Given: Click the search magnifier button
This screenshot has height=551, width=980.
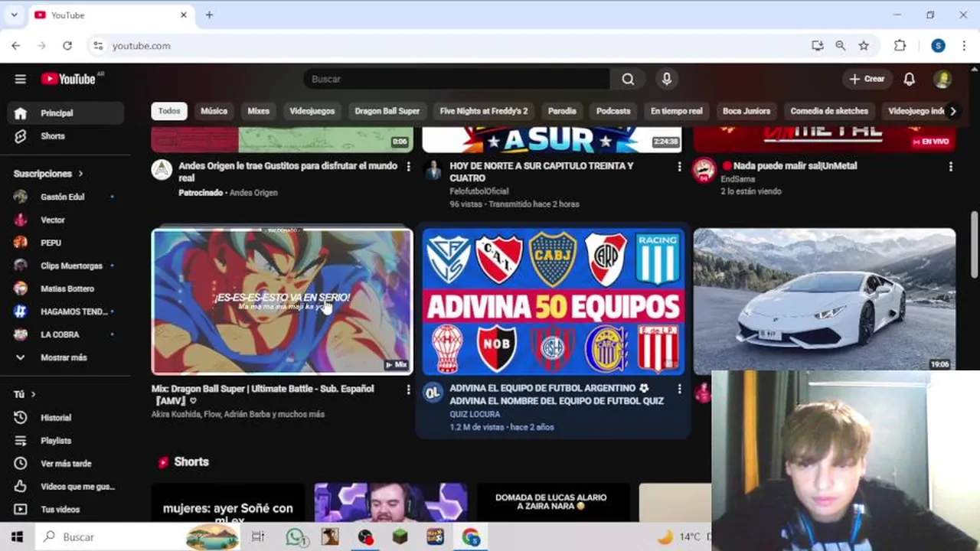Looking at the screenshot, I should [628, 79].
